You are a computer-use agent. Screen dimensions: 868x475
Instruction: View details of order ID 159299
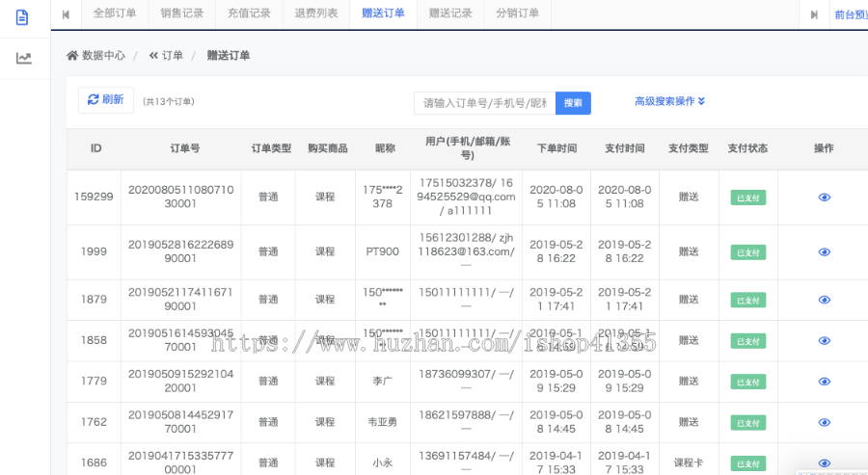click(x=824, y=198)
